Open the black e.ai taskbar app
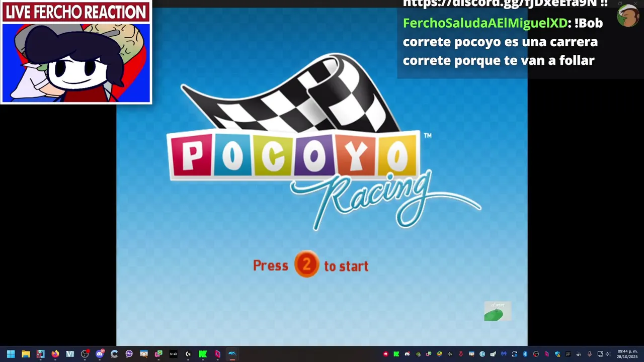The image size is (644, 362). pyautogui.click(x=174, y=354)
